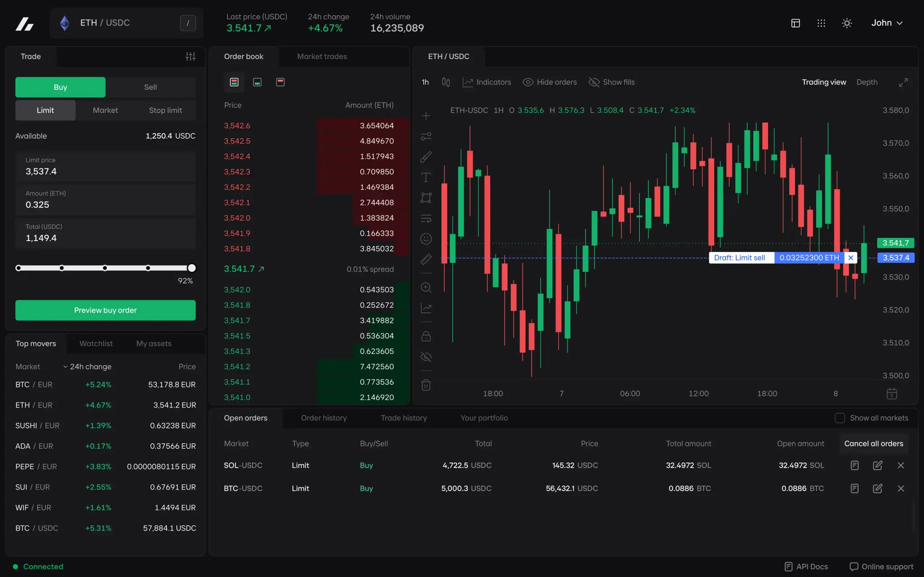Select the Ruler measurement tool
This screenshot has width=924, height=577.
[x=426, y=259]
